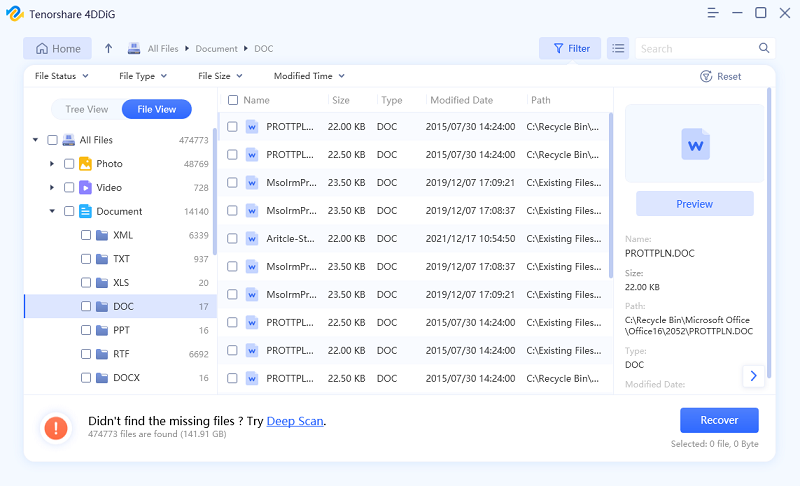Tick the Photo checkbox

pos(69,164)
